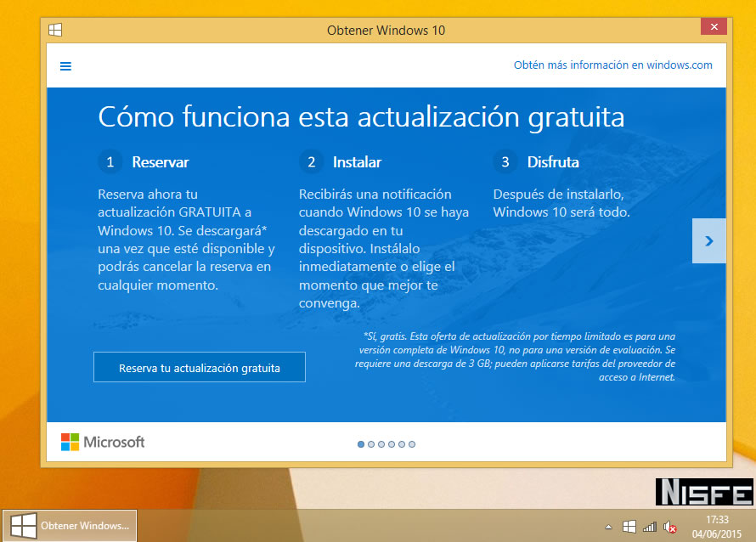The image size is (756, 542).
Task: Open the taskbar clock and date
Action: (x=717, y=526)
